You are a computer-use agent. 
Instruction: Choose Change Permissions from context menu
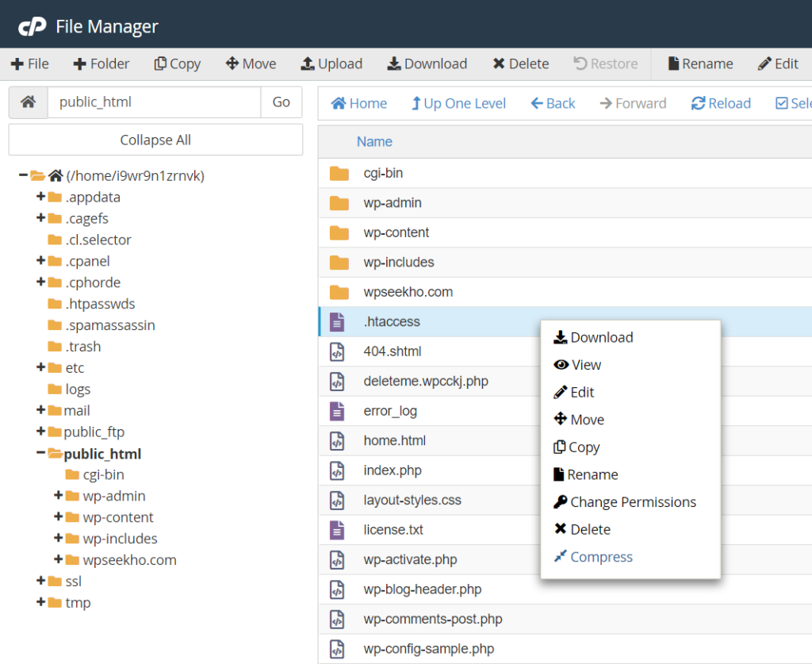click(x=625, y=502)
